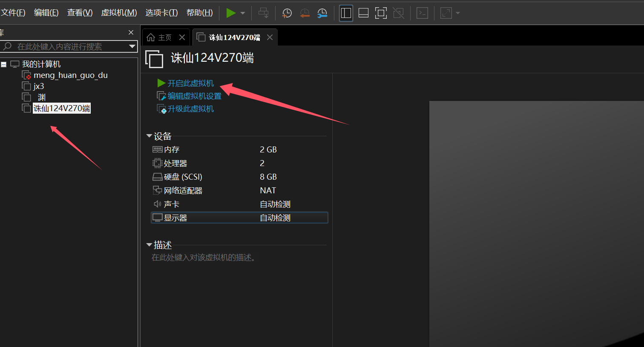This screenshot has width=644, height=347.
Task: Click 升级此虚拟机 link
Action: point(191,109)
